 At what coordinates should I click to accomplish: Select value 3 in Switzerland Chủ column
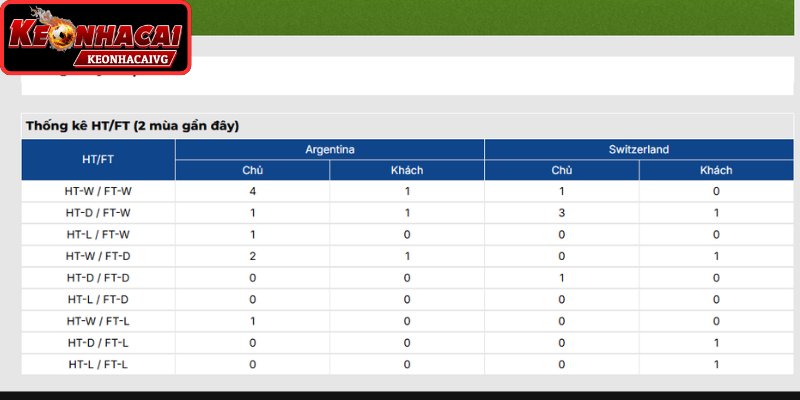[562, 213]
